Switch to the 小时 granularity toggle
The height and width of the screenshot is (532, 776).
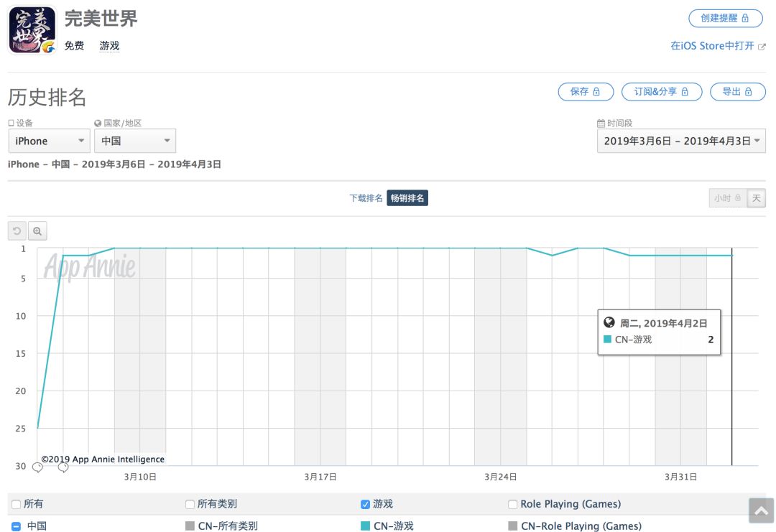(x=727, y=198)
